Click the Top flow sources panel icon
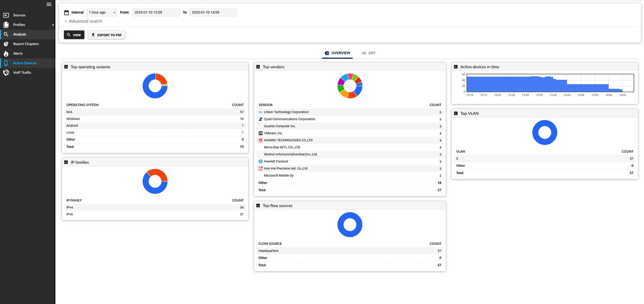 [258, 206]
